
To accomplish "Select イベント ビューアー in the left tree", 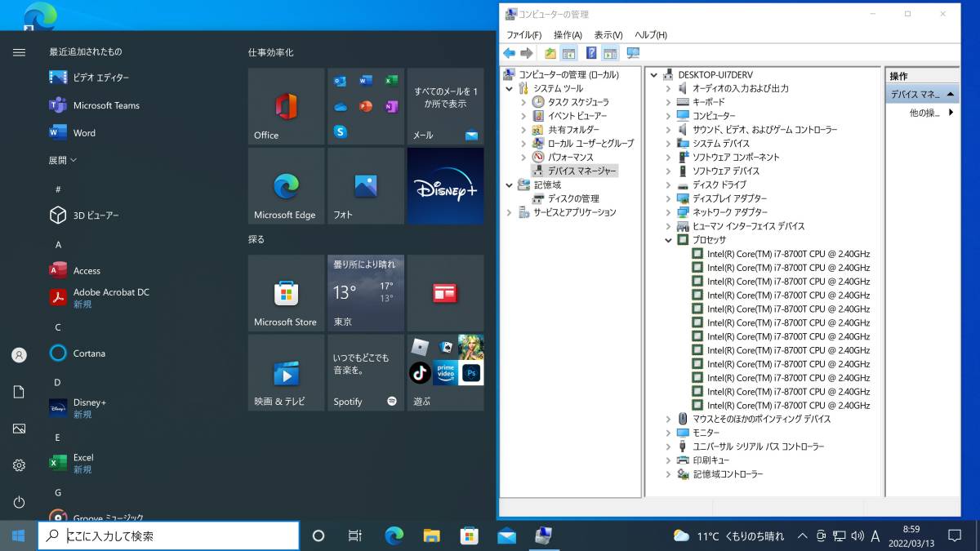I will pos(577,116).
